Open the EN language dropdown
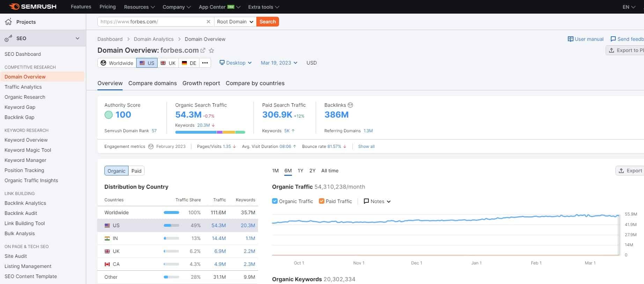This screenshot has height=284, width=644. click(x=629, y=7)
